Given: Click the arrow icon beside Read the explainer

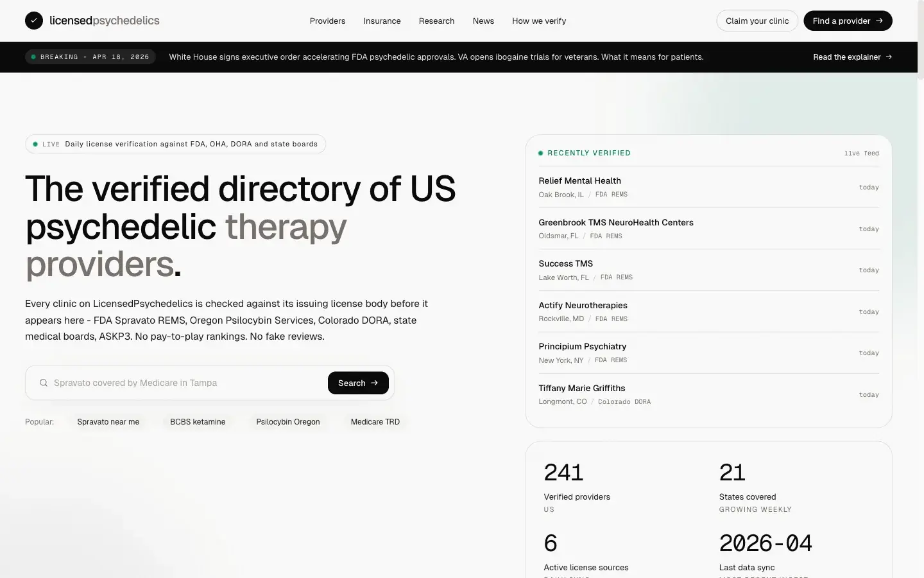Looking at the screenshot, I should (889, 57).
